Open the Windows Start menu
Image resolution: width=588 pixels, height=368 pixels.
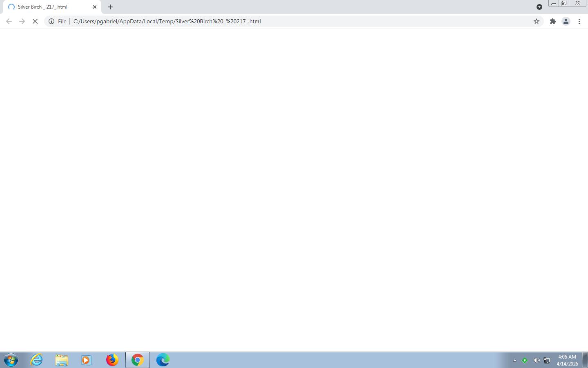click(x=11, y=360)
